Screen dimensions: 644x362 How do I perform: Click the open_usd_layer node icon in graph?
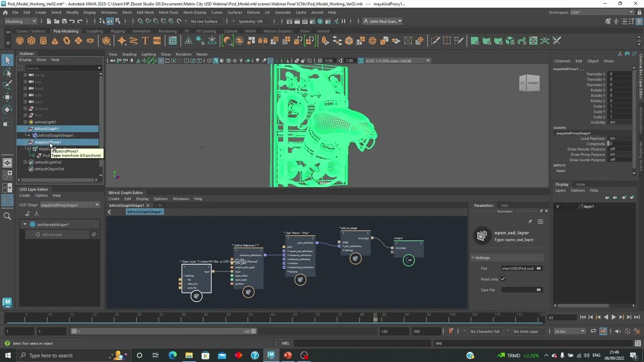click(196, 296)
